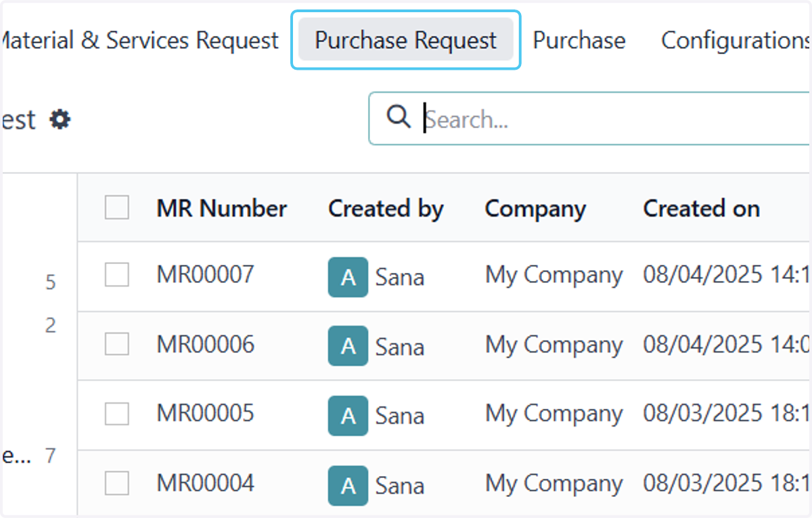This screenshot has width=812, height=518.
Task: Open record MR00006
Action: (x=206, y=344)
